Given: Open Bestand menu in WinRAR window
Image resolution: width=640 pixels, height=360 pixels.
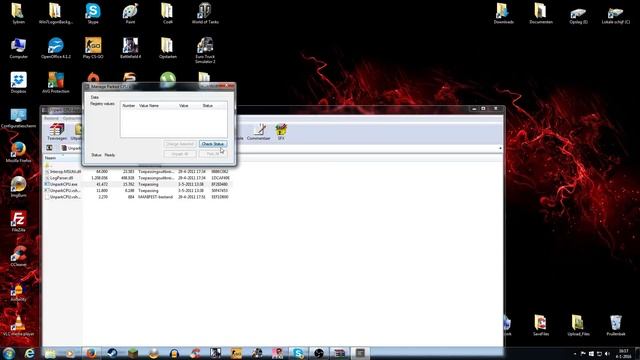Looking at the screenshot, I should [x=51, y=118].
